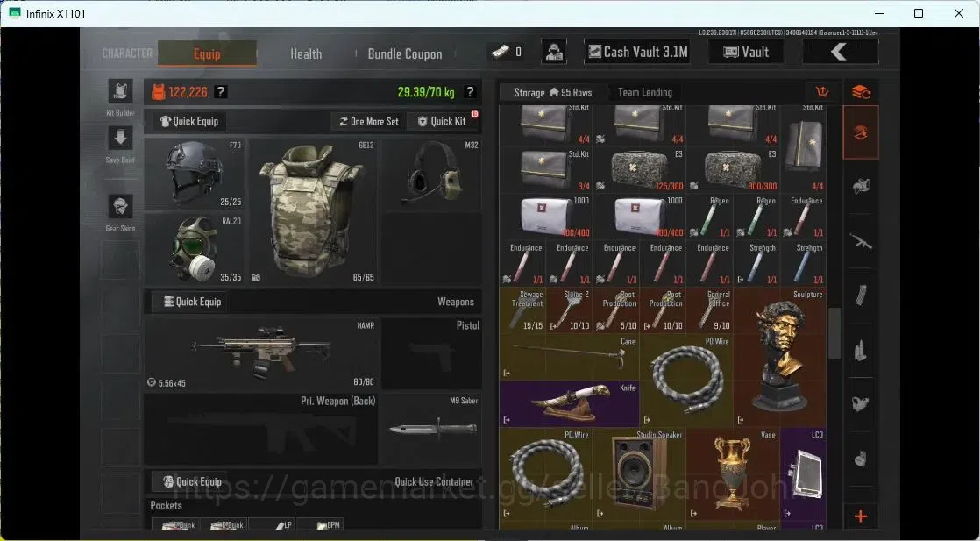
Task: Select the M9 Saber knife slot
Action: [x=431, y=429]
